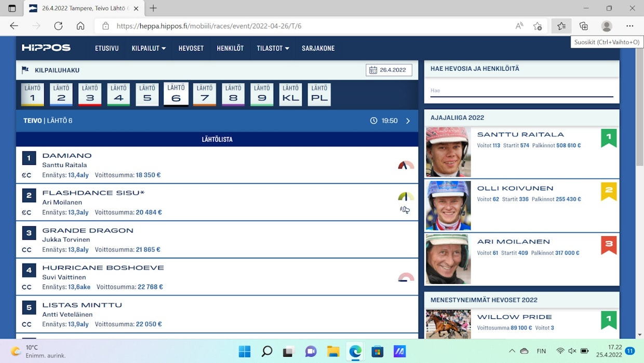This screenshot has height=363, width=644.
Task: Open browser favorites star icon
Action: tap(561, 26)
